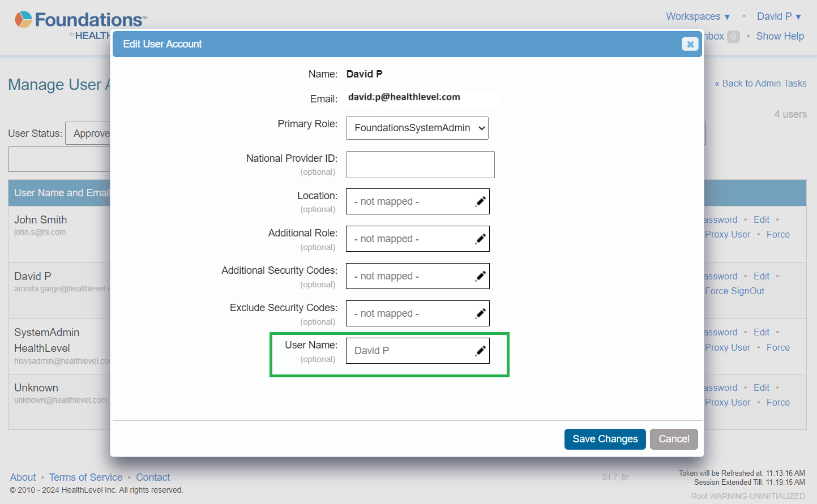Click the Foundations logo icon
The width and height of the screenshot is (817, 504).
click(x=23, y=20)
